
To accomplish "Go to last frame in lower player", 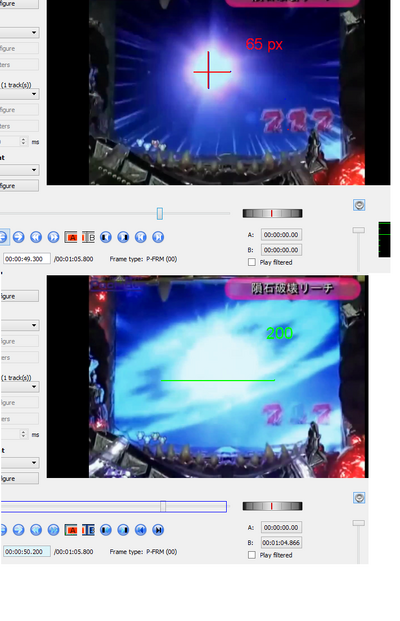I will coord(158,530).
